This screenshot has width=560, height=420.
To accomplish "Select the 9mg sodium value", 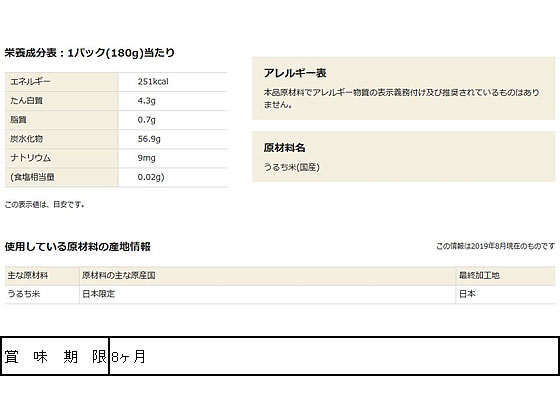I will coord(146,158).
